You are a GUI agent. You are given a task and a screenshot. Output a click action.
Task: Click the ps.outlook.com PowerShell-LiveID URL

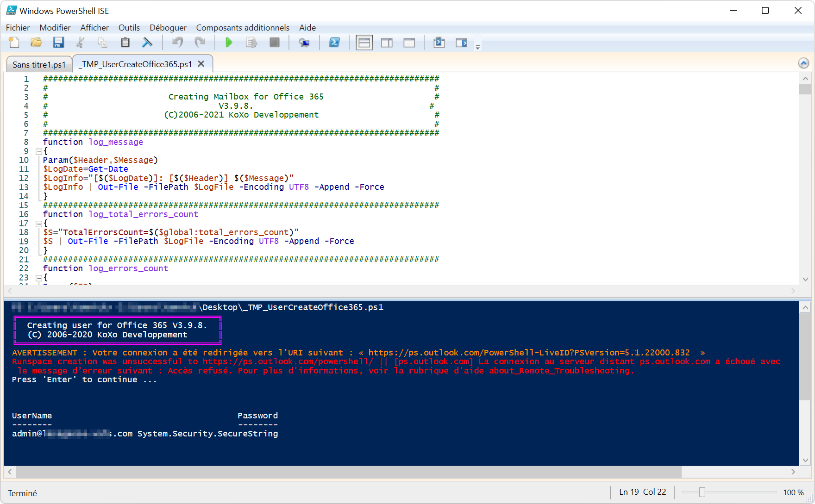point(529,353)
